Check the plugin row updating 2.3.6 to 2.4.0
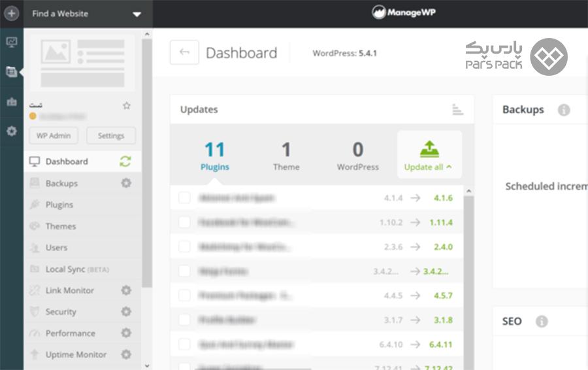 [184, 246]
